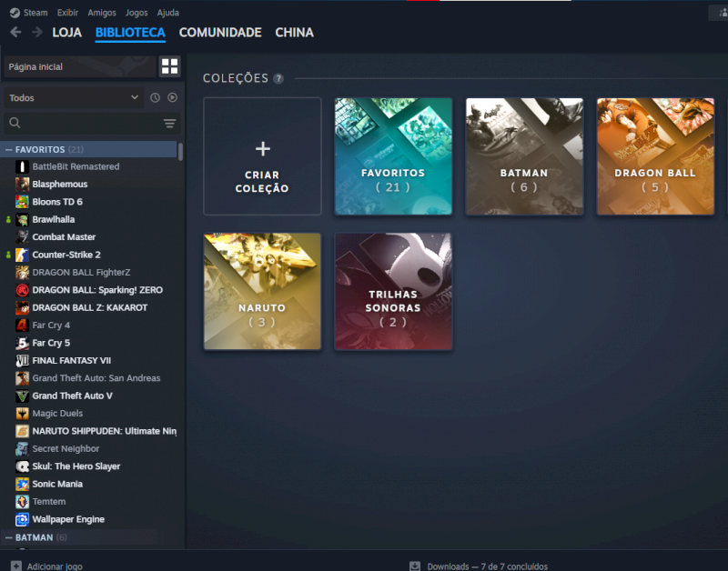Switch to the LOJA tab
Image resolution: width=728 pixels, height=571 pixels.
[66, 33]
